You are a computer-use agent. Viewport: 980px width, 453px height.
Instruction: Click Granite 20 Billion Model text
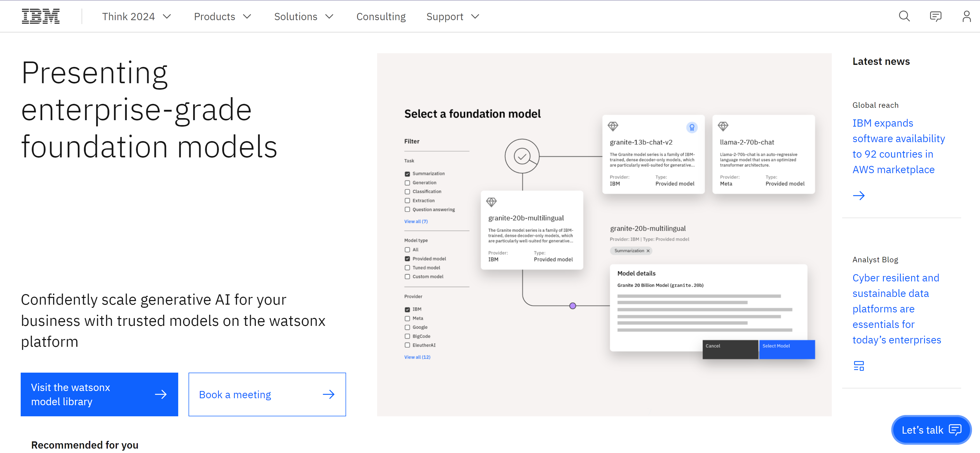[x=660, y=285]
